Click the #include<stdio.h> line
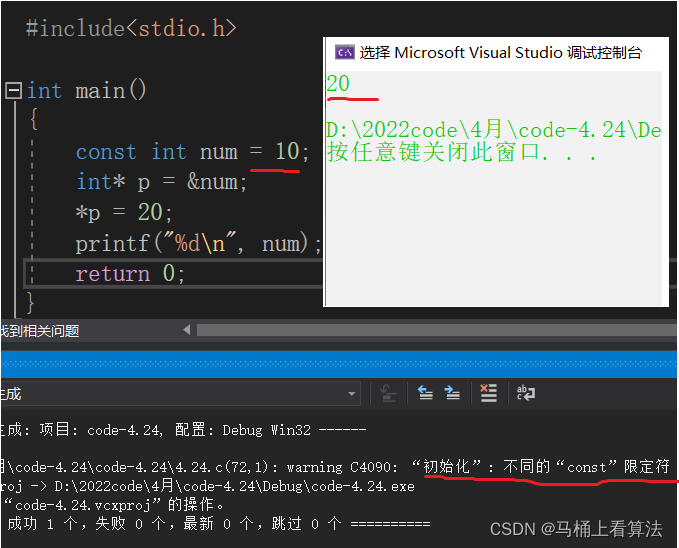This screenshot has height=548, width=679. (x=130, y=28)
